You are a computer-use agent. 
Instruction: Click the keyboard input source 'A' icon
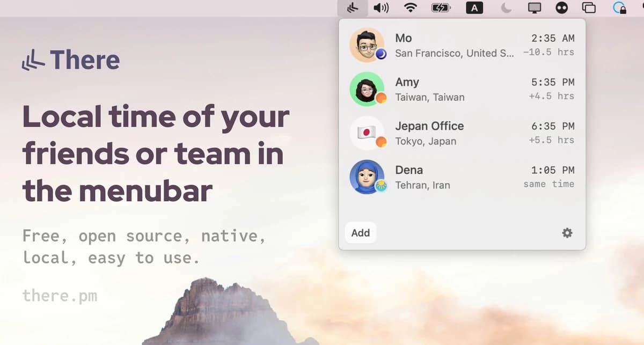[x=474, y=8]
